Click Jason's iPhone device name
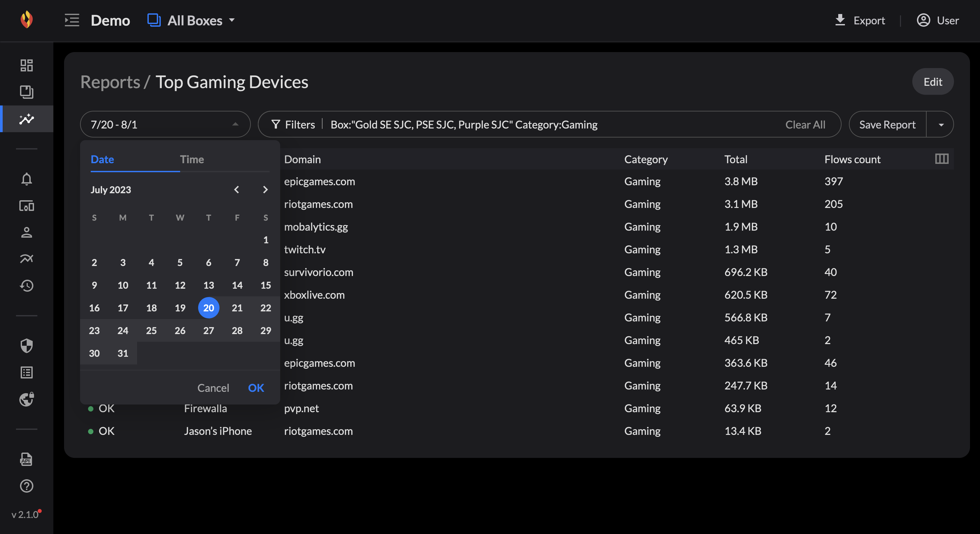The height and width of the screenshot is (534, 980). tap(218, 431)
